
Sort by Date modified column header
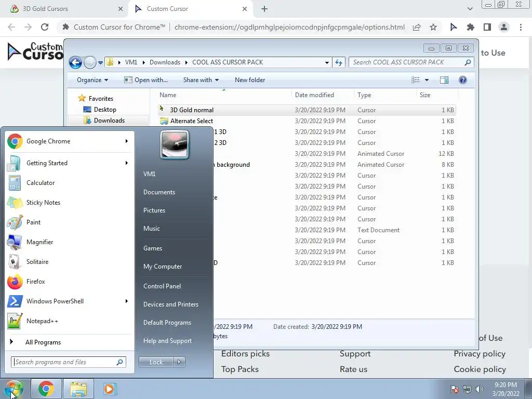point(323,95)
